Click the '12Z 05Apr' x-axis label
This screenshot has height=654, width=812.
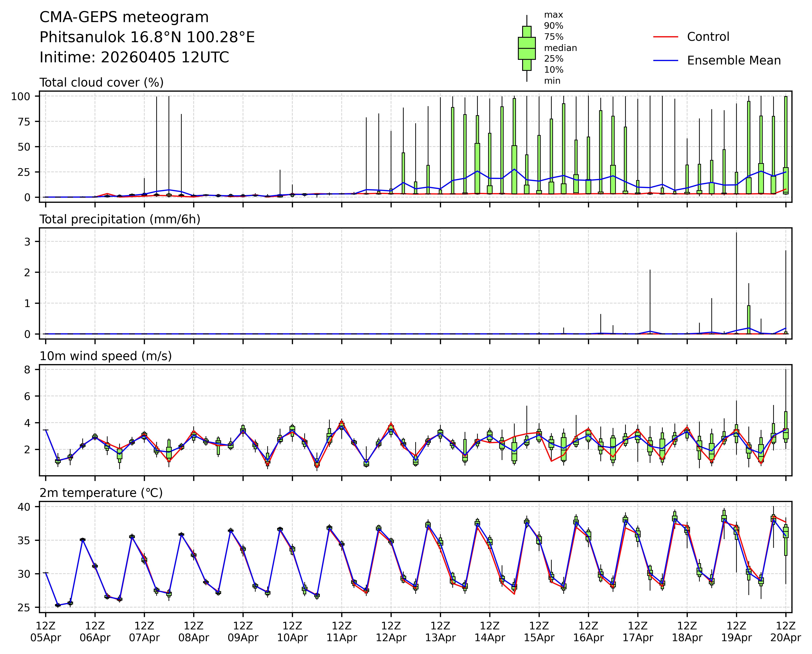click(46, 632)
